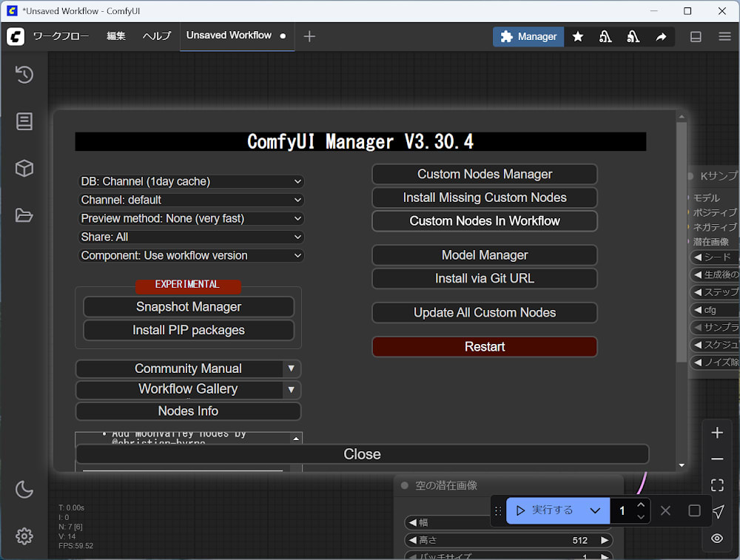Click Custom Nodes In Workflow

tap(485, 220)
